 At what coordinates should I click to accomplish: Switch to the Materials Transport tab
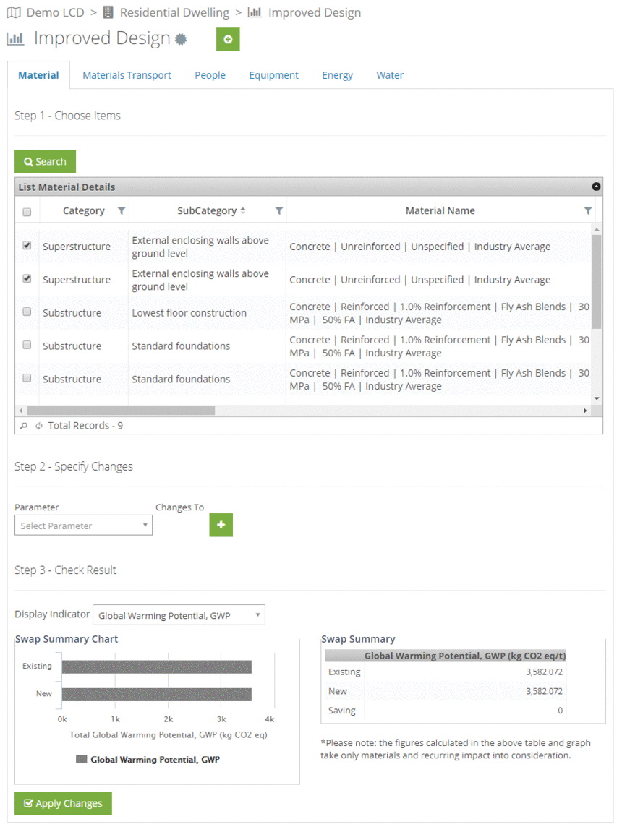[x=127, y=75]
